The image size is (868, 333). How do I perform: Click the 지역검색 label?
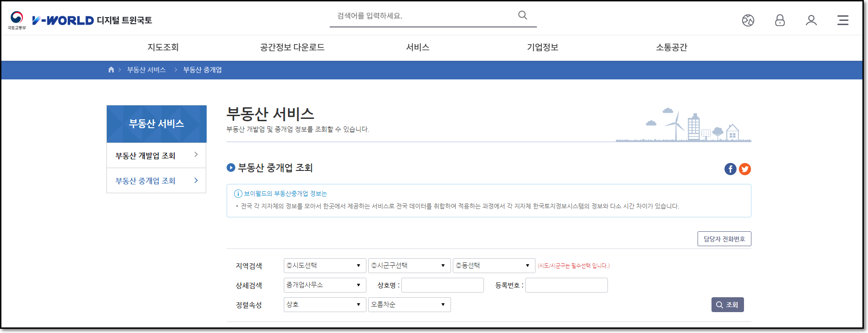click(249, 266)
